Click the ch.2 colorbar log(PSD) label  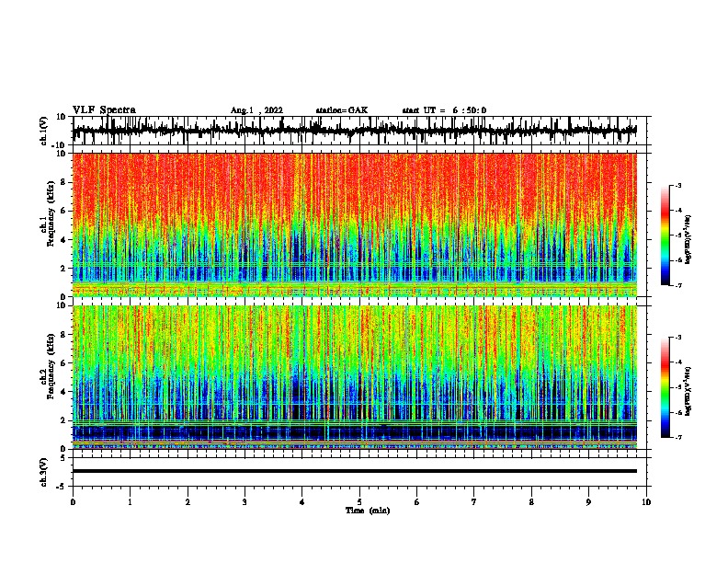tap(688, 391)
